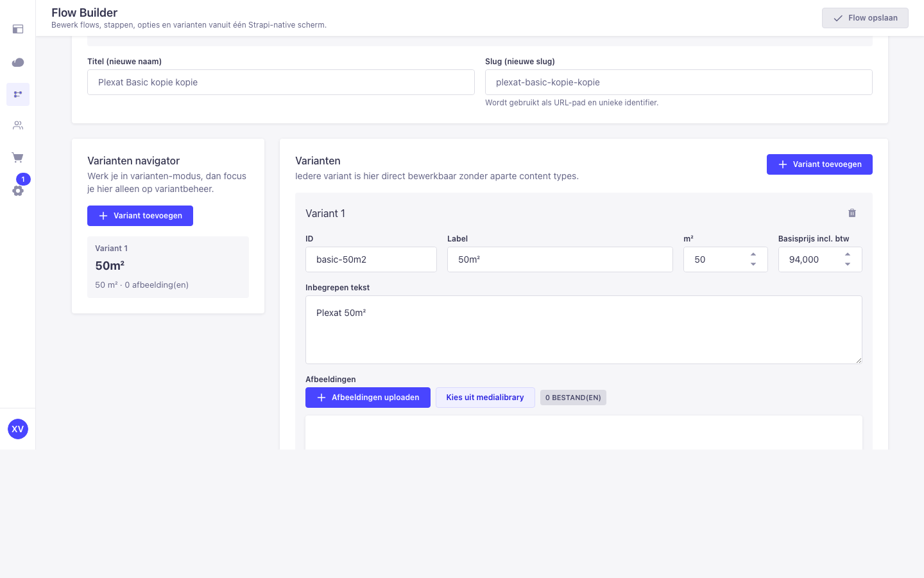
Task: Open the Content Manager sidebar icon
Action: pyautogui.click(x=18, y=29)
